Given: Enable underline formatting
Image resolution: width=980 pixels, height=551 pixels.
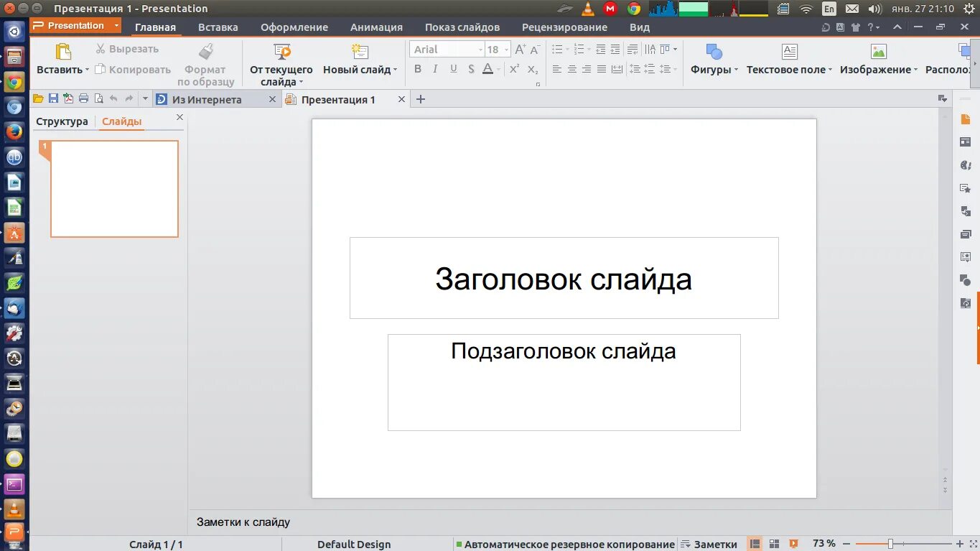Looking at the screenshot, I should coord(453,68).
